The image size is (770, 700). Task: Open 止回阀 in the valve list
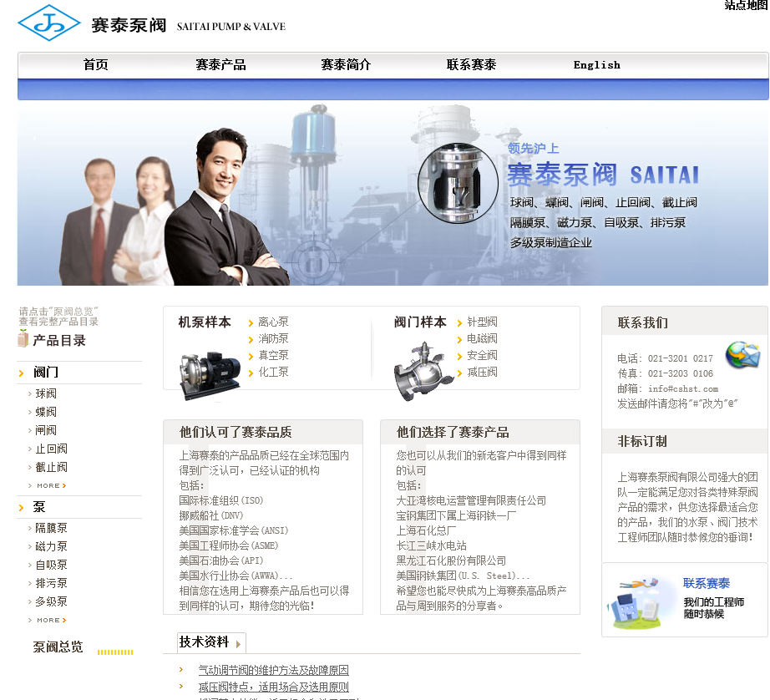coord(52,449)
